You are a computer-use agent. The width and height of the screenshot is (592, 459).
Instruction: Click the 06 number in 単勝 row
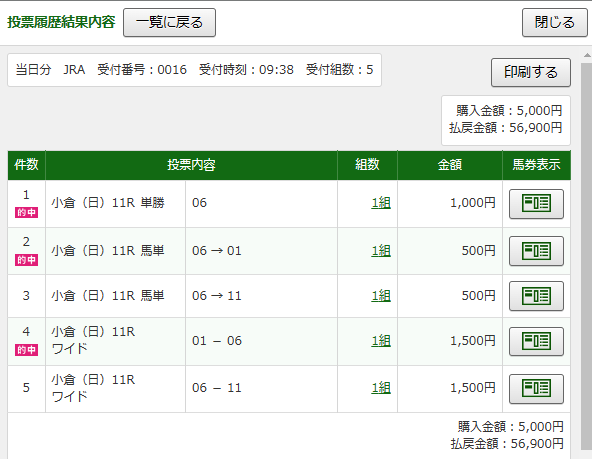[x=199, y=203]
